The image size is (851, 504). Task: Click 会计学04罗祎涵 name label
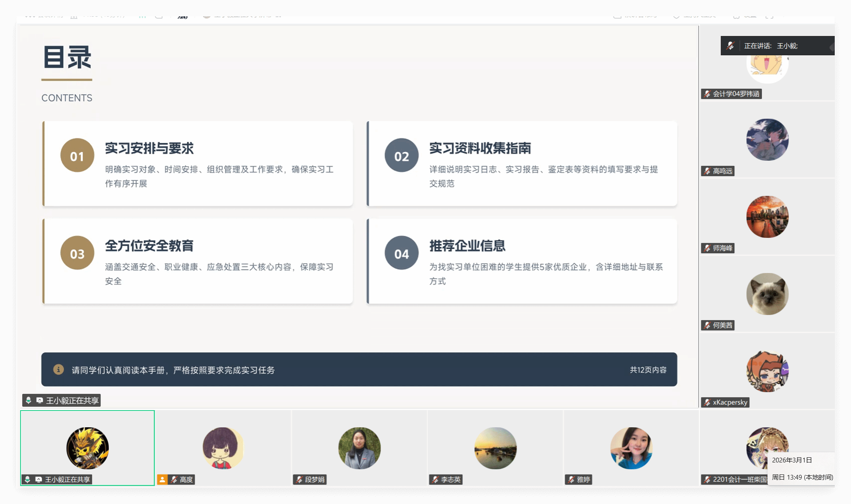(736, 94)
